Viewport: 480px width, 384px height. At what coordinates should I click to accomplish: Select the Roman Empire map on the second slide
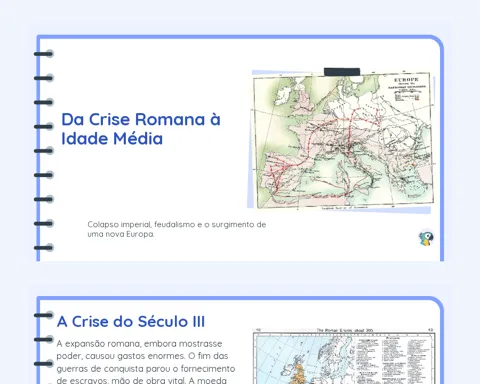tap(343, 356)
